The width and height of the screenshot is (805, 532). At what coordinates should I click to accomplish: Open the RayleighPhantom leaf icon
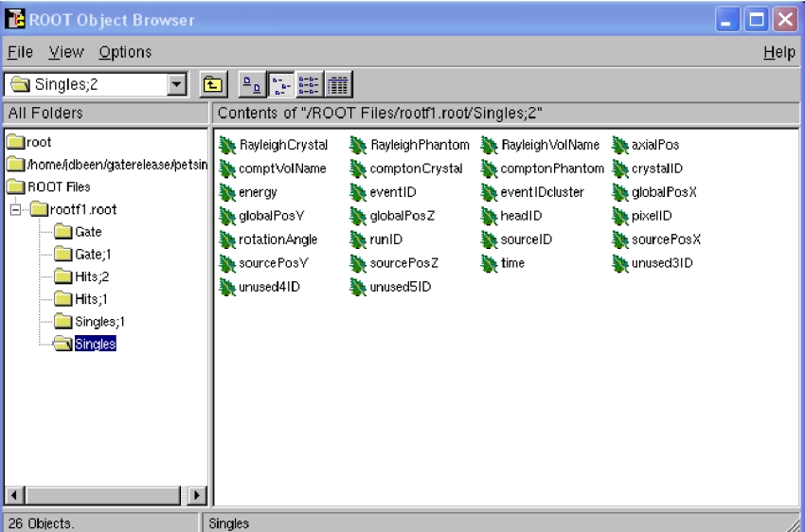(x=358, y=145)
